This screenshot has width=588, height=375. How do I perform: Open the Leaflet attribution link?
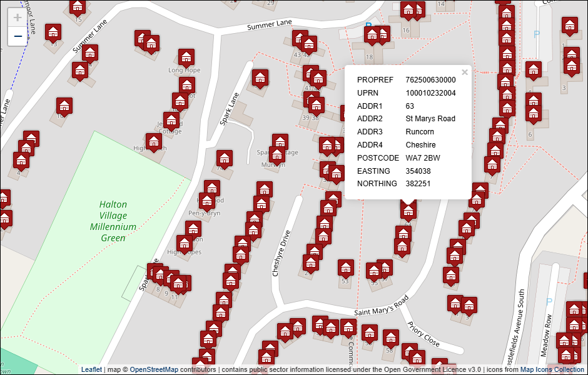coord(91,369)
